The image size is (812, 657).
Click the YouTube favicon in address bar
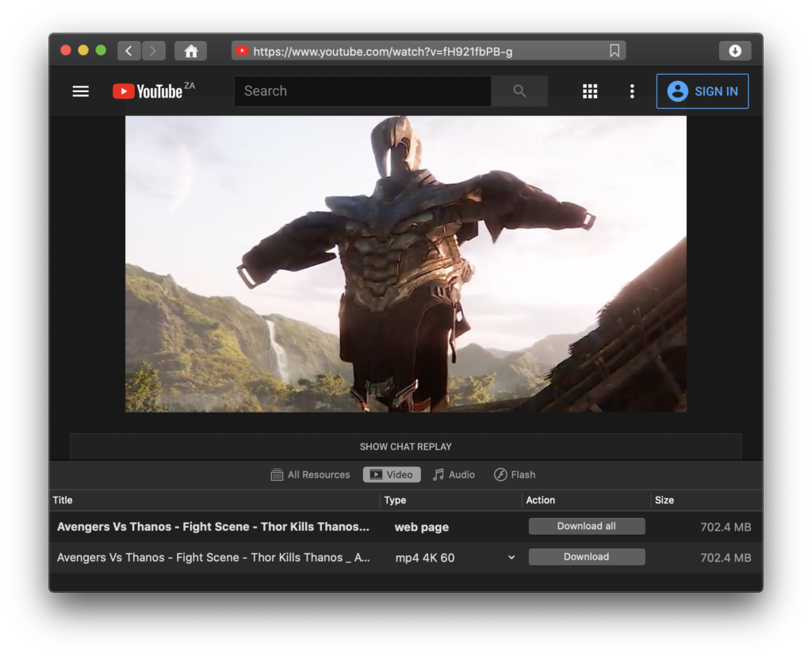[242, 51]
